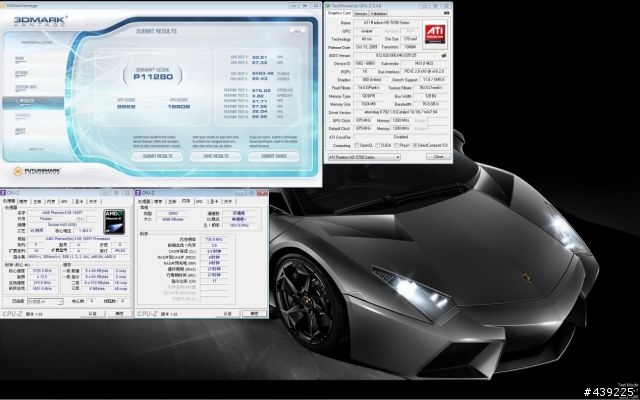Open the 主板 tab in CPU-Z processor window
This screenshot has width=640, height=400.
pos(37,202)
